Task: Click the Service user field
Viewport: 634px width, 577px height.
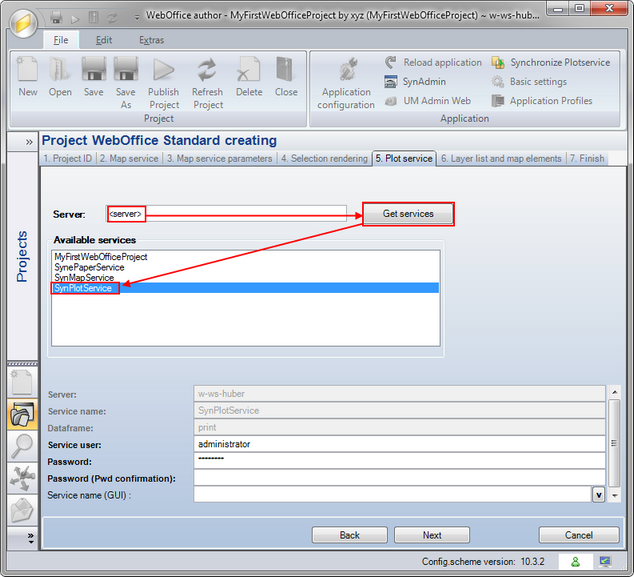Action: (x=399, y=444)
